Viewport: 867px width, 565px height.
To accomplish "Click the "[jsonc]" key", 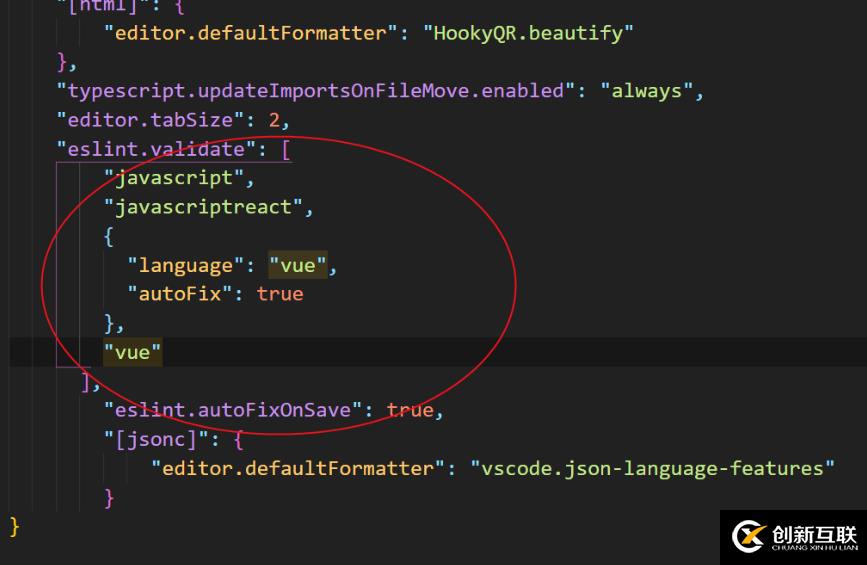I will 156,440.
